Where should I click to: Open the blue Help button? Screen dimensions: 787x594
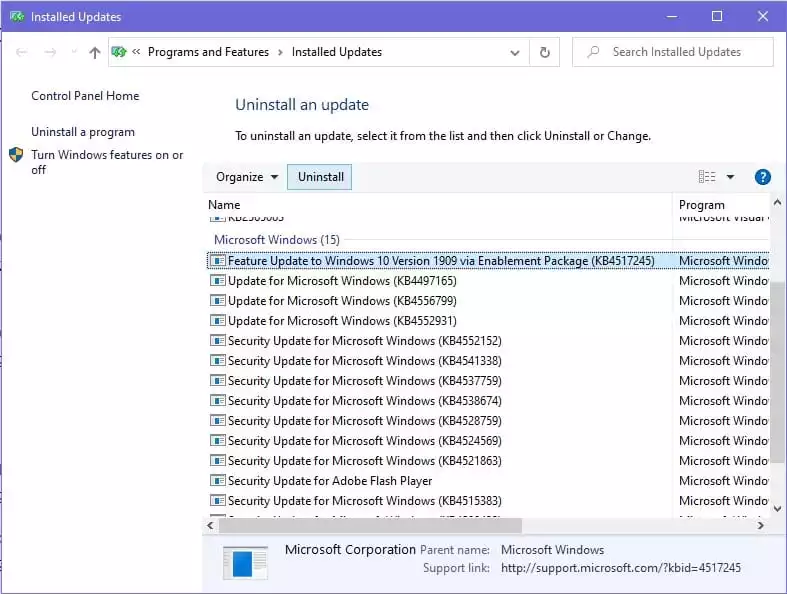coord(762,177)
